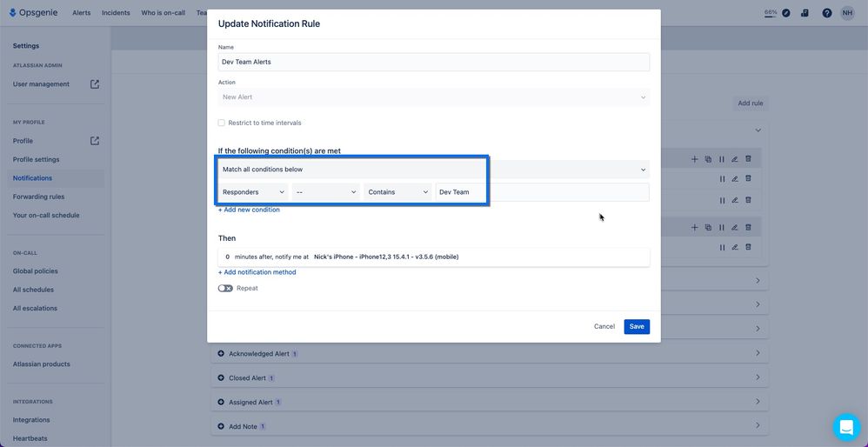Expand Add Note section chevron
The height and width of the screenshot is (447, 868).
tap(758, 426)
